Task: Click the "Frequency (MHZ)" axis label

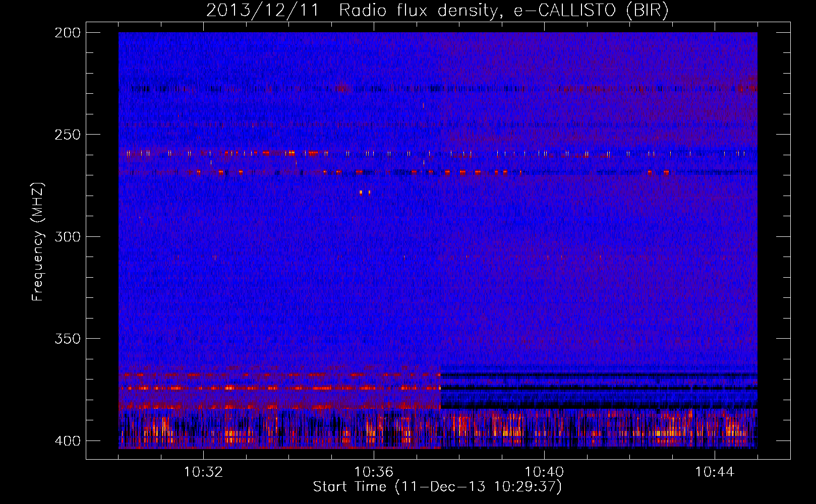Action: click(x=38, y=242)
